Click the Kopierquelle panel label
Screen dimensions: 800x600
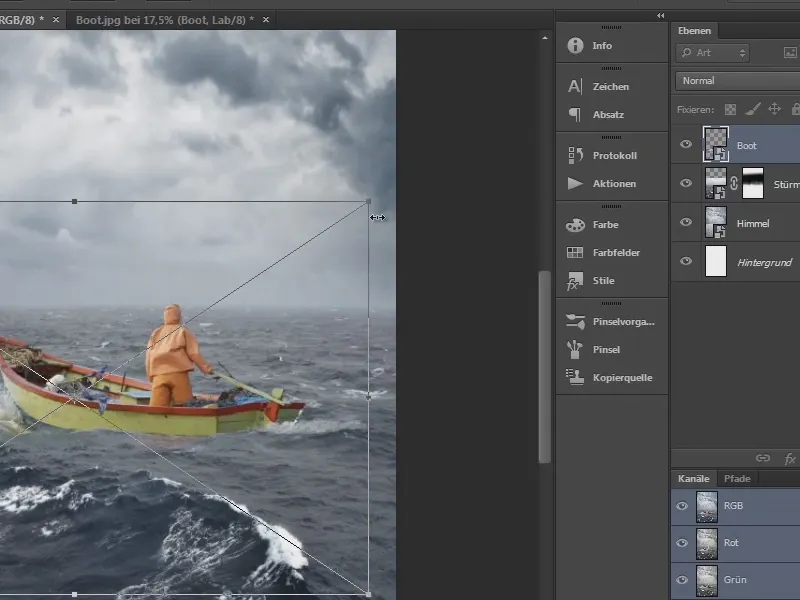point(622,378)
